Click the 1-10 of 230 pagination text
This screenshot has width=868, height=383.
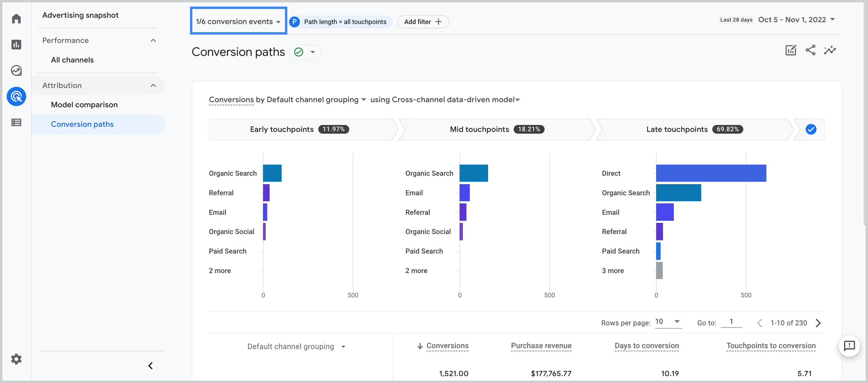pyautogui.click(x=789, y=323)
